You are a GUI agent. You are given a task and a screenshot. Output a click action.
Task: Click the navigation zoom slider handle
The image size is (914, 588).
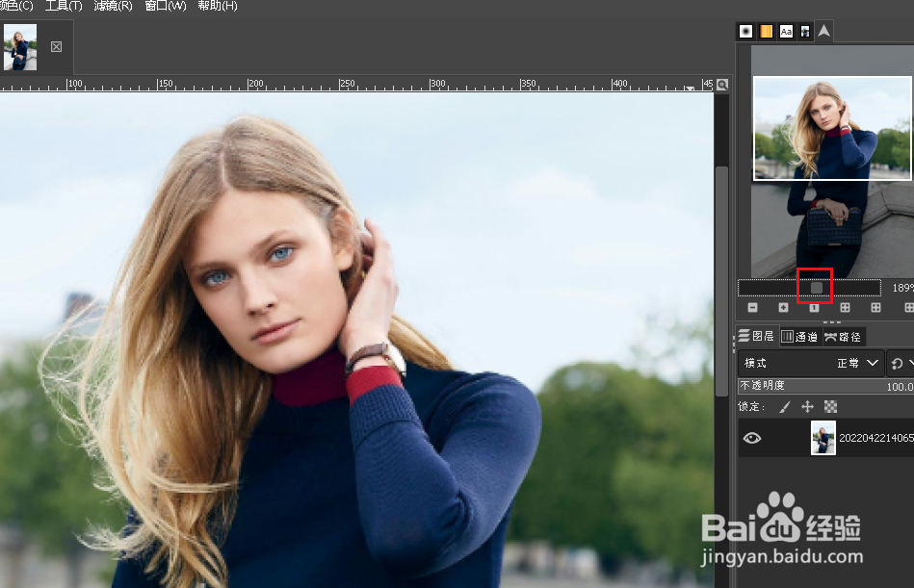[x=816, y=288]
